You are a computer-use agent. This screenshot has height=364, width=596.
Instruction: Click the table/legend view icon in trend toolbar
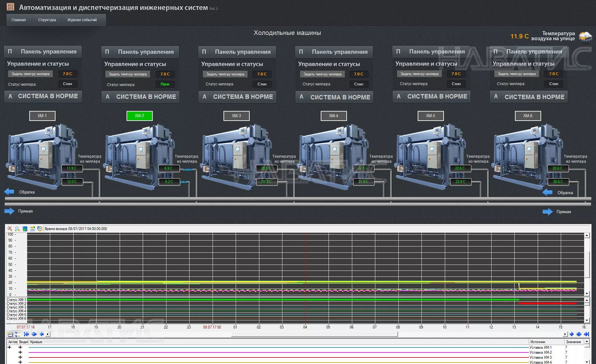click(32, 229)
